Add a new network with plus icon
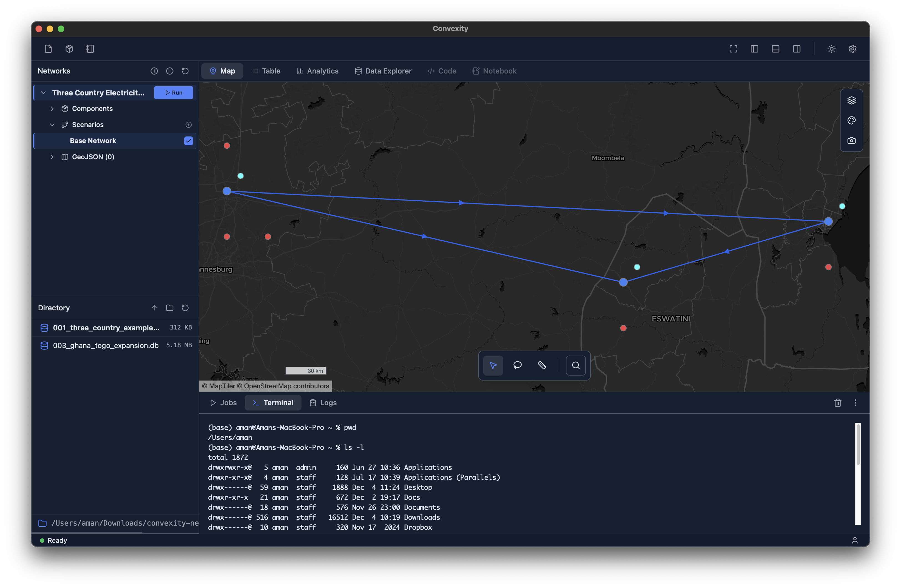The image size is (901, 588). [x=154, y=71]
